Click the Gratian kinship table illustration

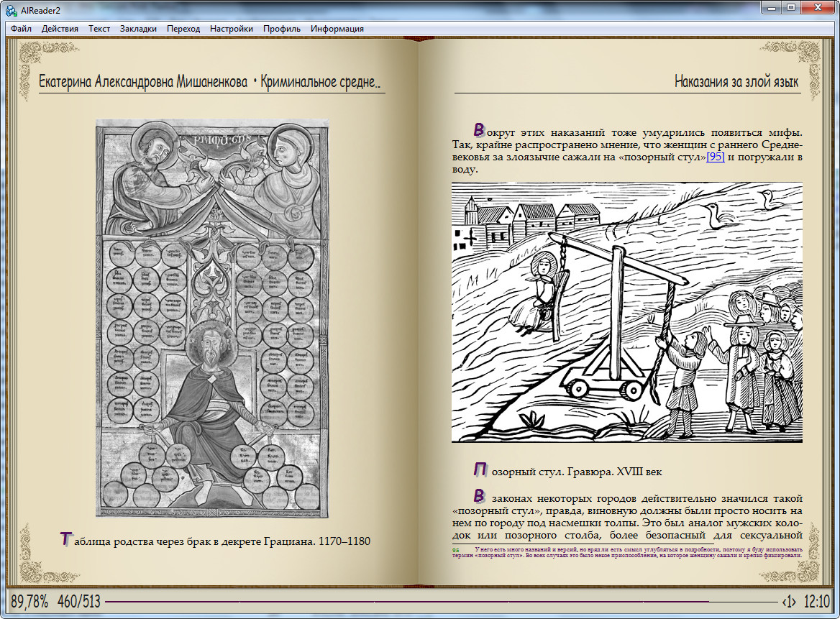click(x=212, y=318)
